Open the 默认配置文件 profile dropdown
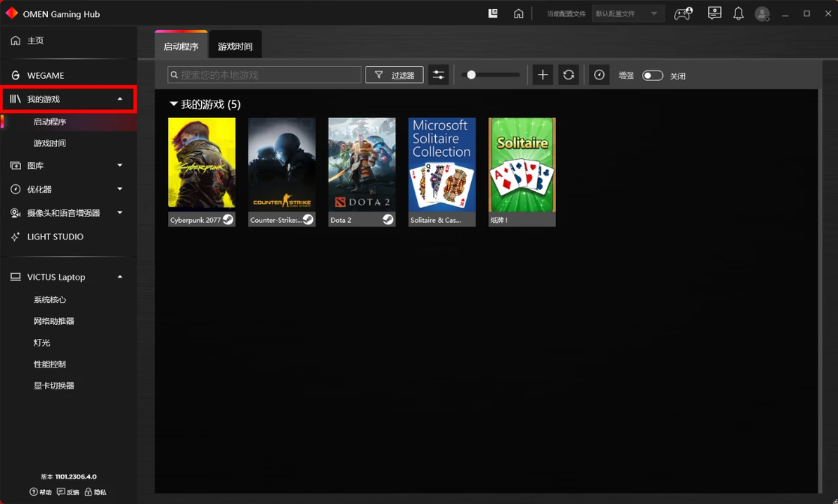838x504 pixels. (628, 14)
